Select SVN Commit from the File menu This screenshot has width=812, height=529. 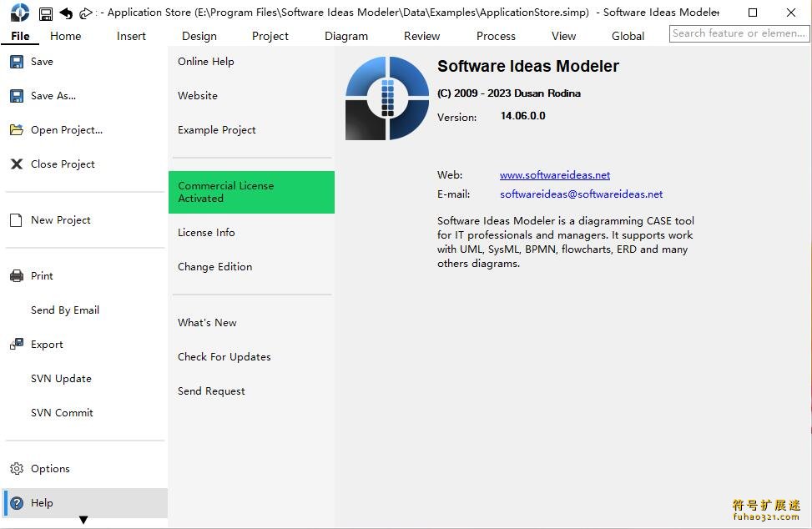[x=62, y=412]
